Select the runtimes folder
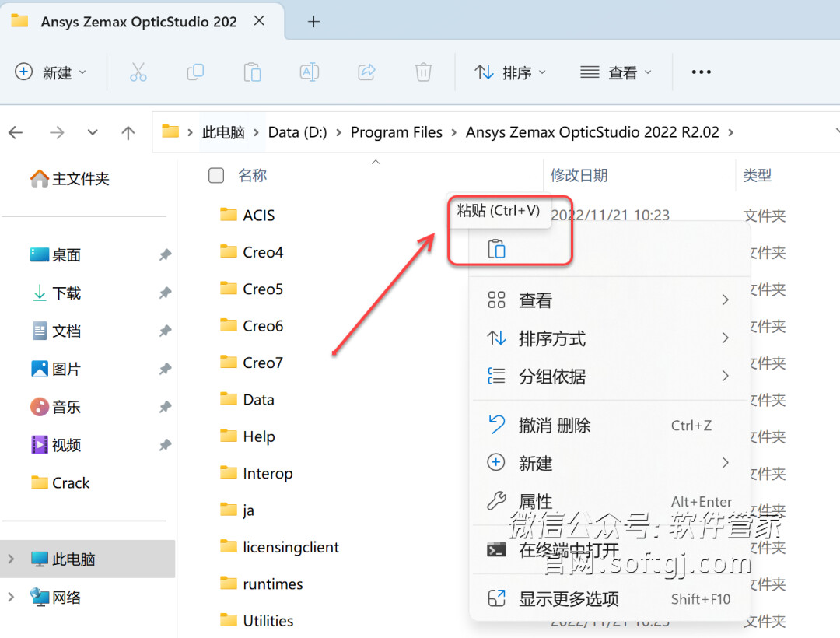840x638 pixels. [x=261, y=584]
